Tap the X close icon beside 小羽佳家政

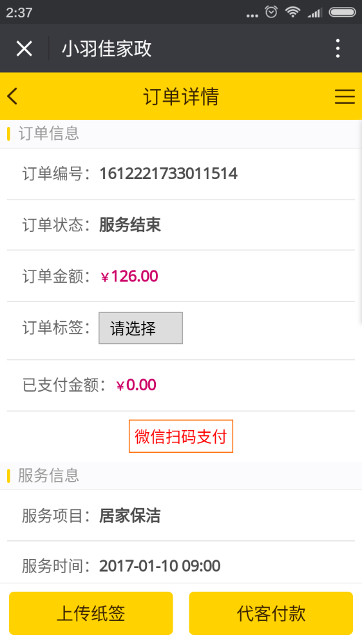pyautogui.click(x=24, y=48)
